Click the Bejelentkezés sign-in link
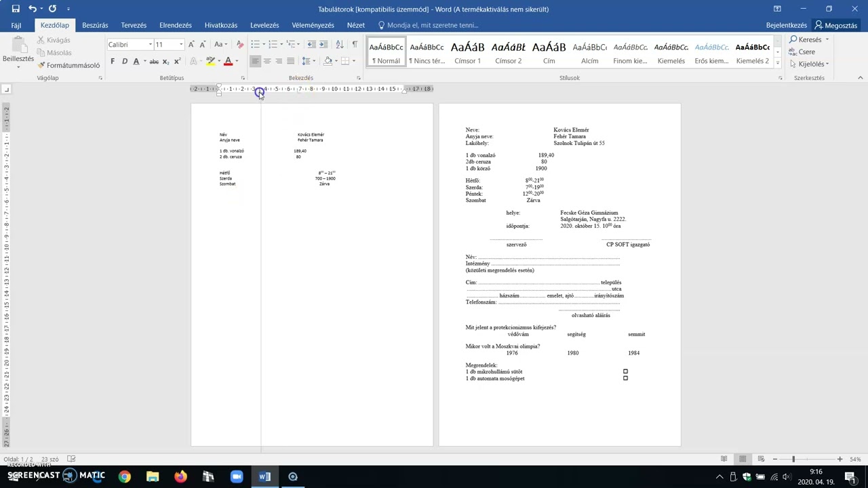868x488 pixels. click(x=787, y=25)
